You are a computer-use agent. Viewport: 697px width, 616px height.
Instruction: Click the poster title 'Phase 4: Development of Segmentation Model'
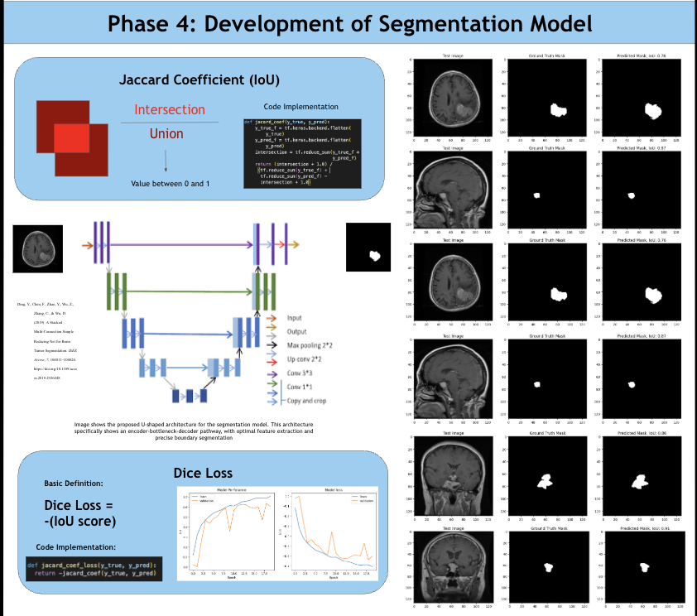[350, 24]
